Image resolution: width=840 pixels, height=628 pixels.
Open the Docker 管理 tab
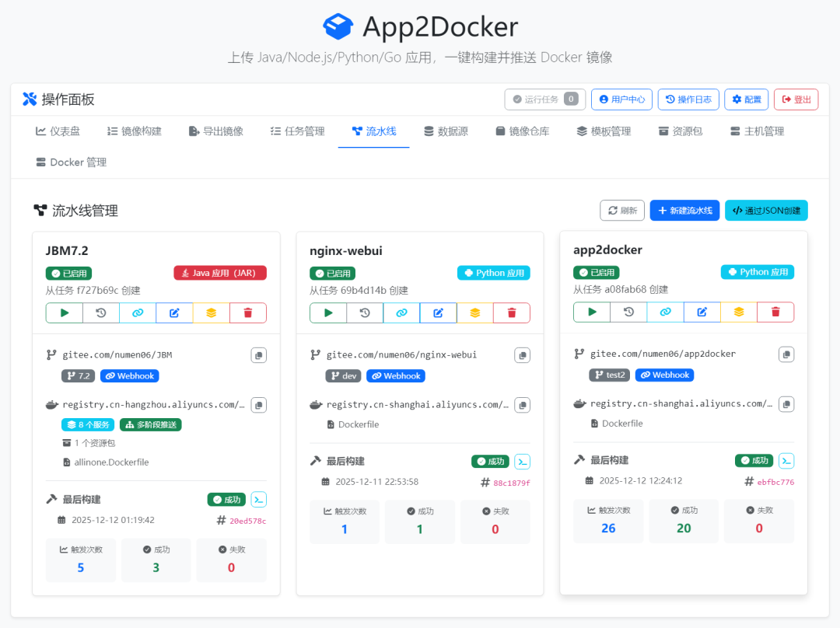(x=71, y=162)
